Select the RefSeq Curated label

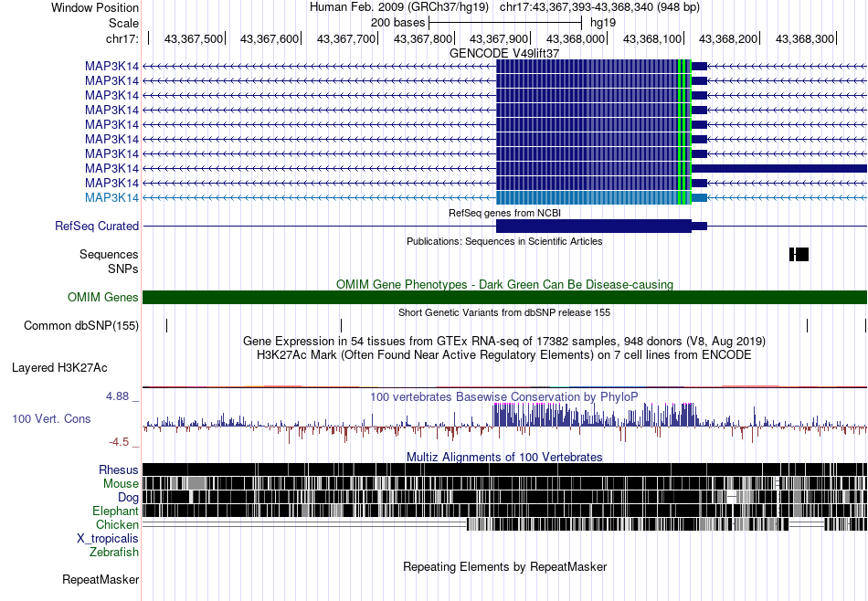point(97,226)
